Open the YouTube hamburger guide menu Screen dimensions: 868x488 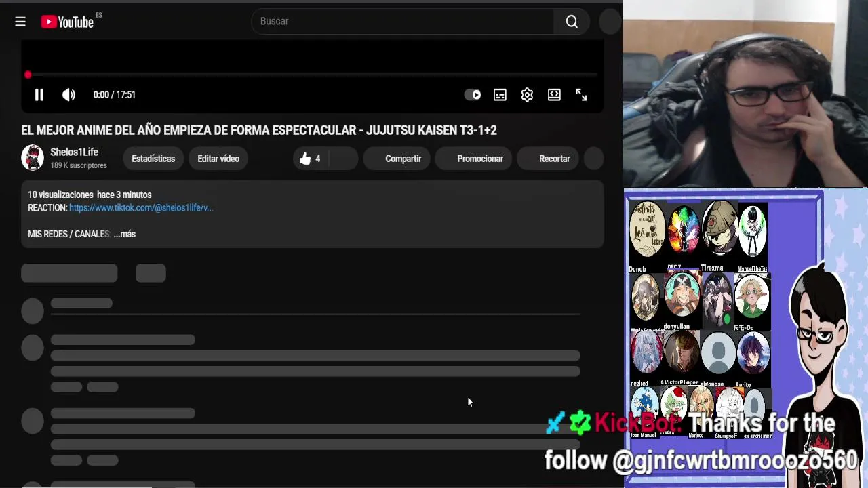(x=20, y=22)
